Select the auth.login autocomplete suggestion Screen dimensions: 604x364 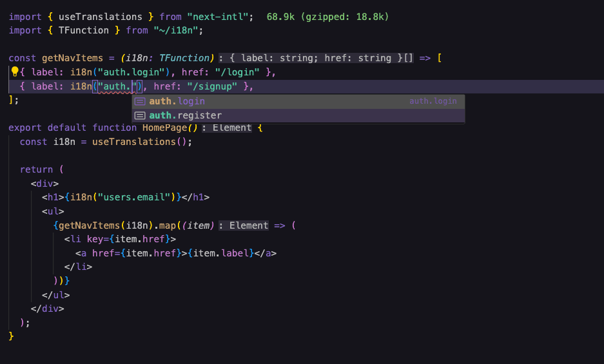point(177,101)
